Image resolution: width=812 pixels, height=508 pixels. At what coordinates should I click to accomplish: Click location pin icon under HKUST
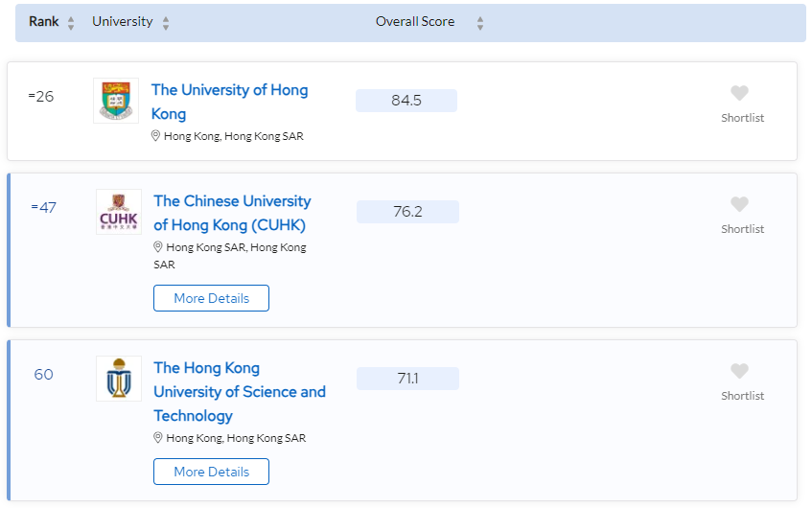[158, 438]
